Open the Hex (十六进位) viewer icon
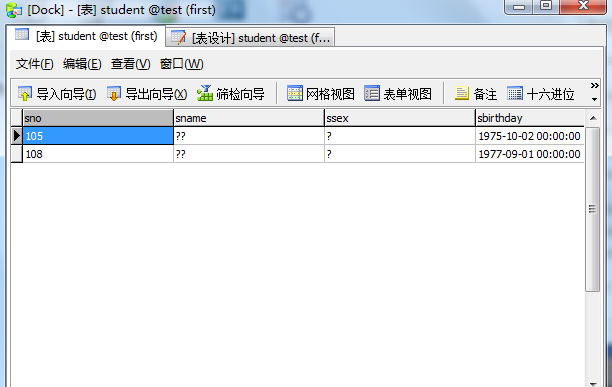 [x=515, y=93]
